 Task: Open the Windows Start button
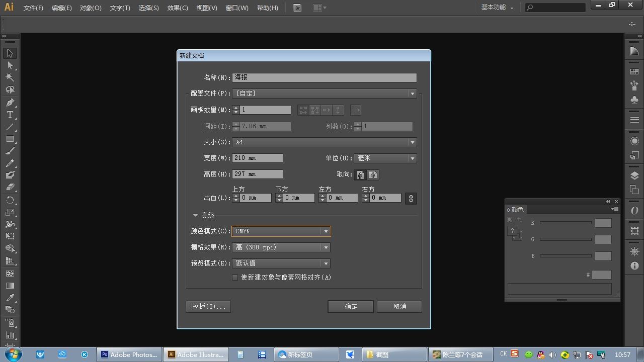13,354
